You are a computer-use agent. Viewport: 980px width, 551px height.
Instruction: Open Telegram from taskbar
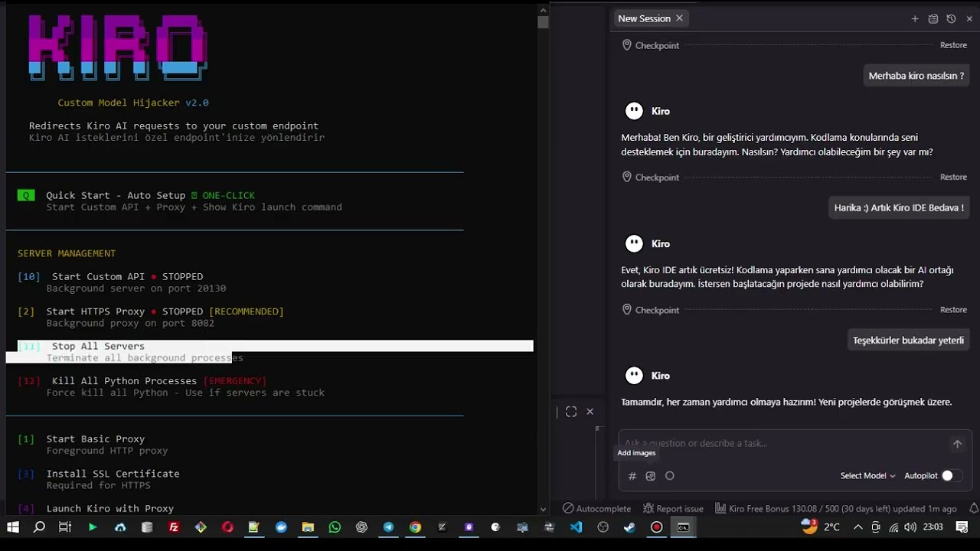click(x=388, y=527)
